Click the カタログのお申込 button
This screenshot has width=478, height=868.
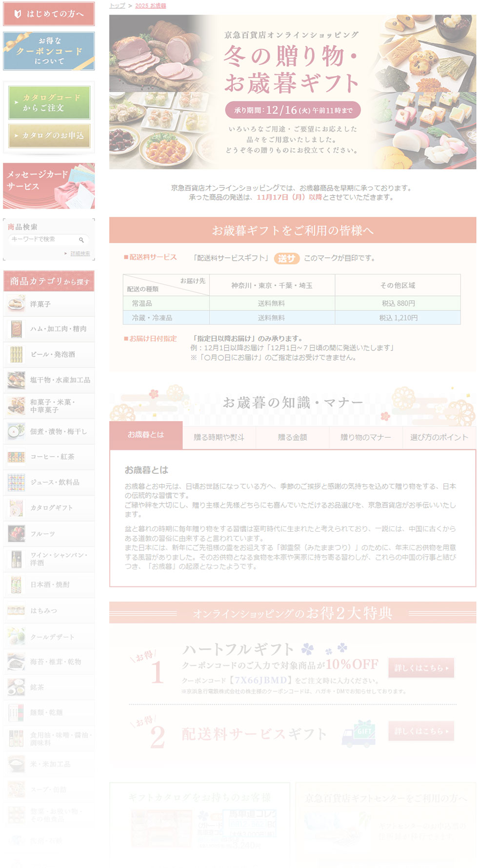49,135
